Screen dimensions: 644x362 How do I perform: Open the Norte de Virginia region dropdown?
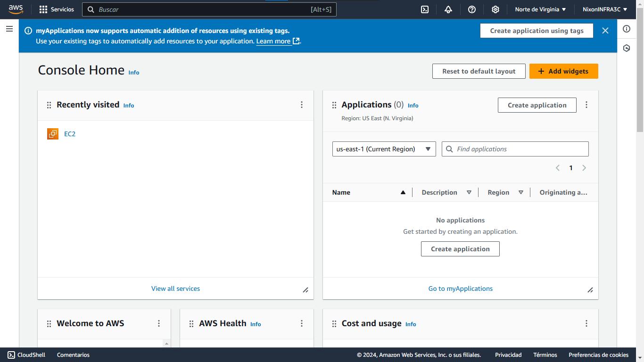[540, 9]
